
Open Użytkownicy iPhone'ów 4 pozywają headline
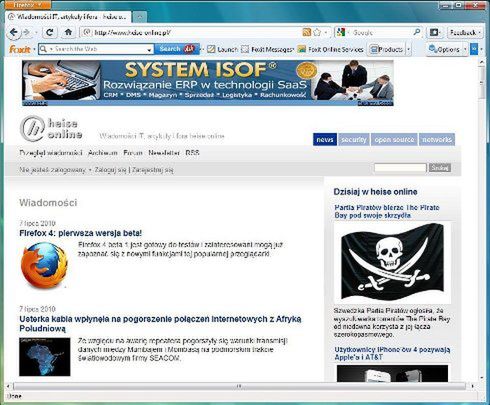[x=392, y=353]
